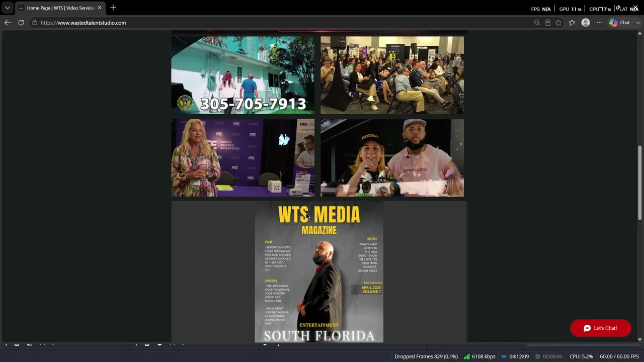Click the 04:12:09 stream timer
Screen dimensions: 644x362
pyautogui.click(x=519, y=356)
